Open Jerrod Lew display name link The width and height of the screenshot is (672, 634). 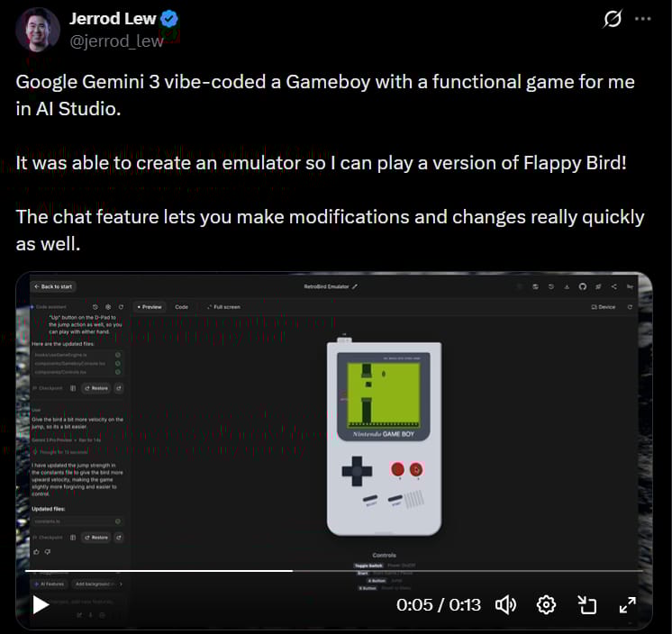[113, 18]
